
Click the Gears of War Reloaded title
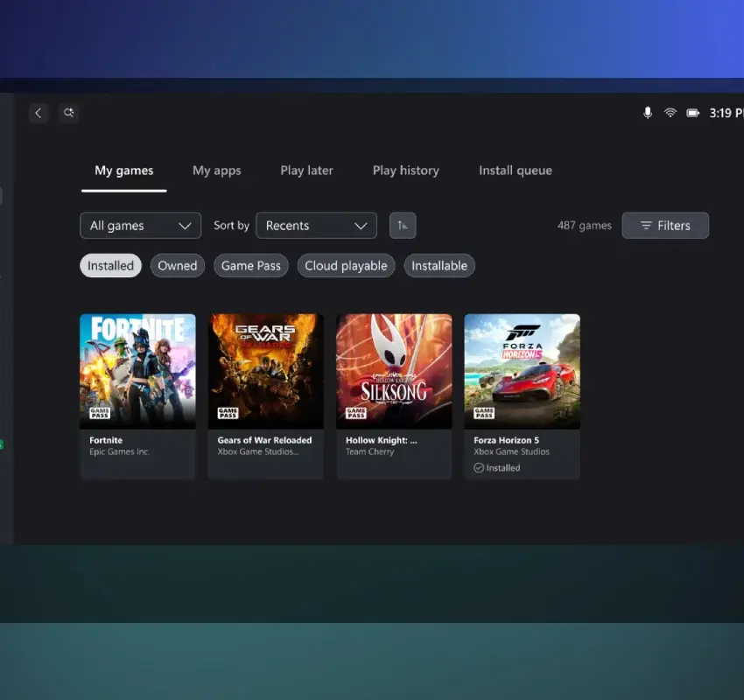click(x=264, y=440)
